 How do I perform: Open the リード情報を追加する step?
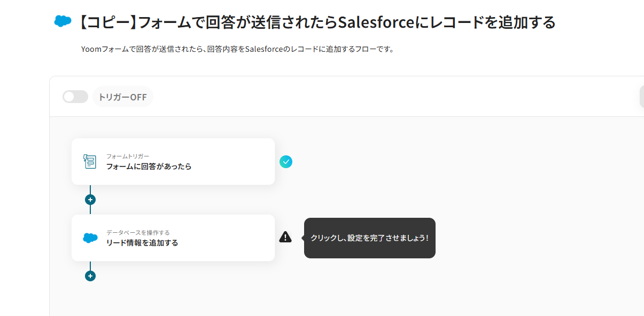(142, 243)
